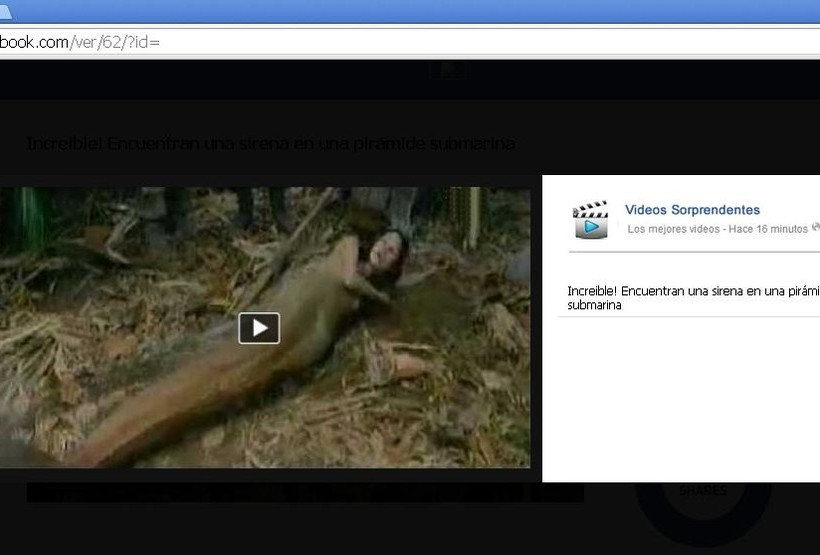Click the dimmed background below the Shares circle
Screen dimensions: 820x555
(703, 548)
